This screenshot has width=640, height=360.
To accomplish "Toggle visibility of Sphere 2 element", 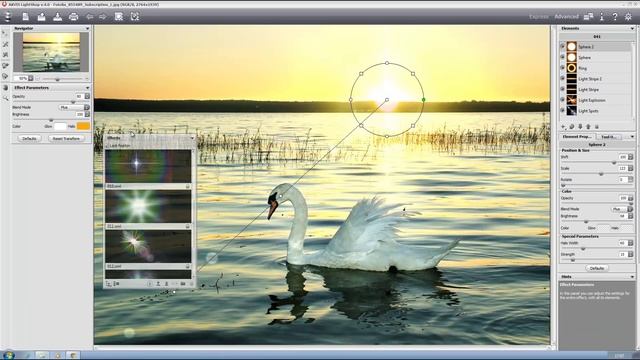I will [562, 47].
